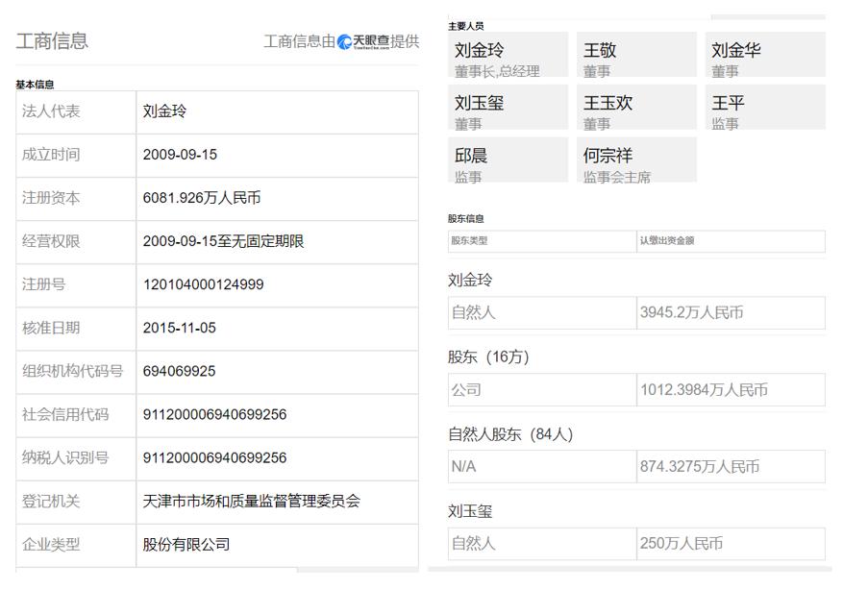Open 刘金玲 chairman and general manager profile card
Screen dimensions: 868x590
(x=508, y=54)
